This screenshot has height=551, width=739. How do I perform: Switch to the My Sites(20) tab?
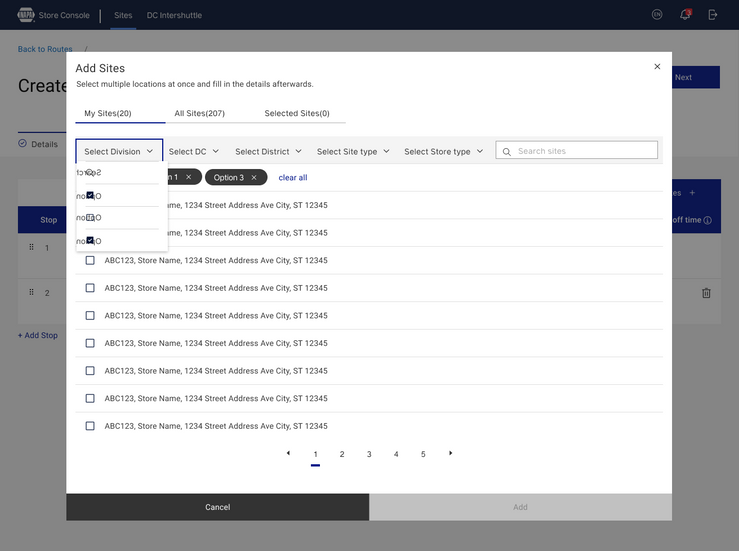pos(108,113)
